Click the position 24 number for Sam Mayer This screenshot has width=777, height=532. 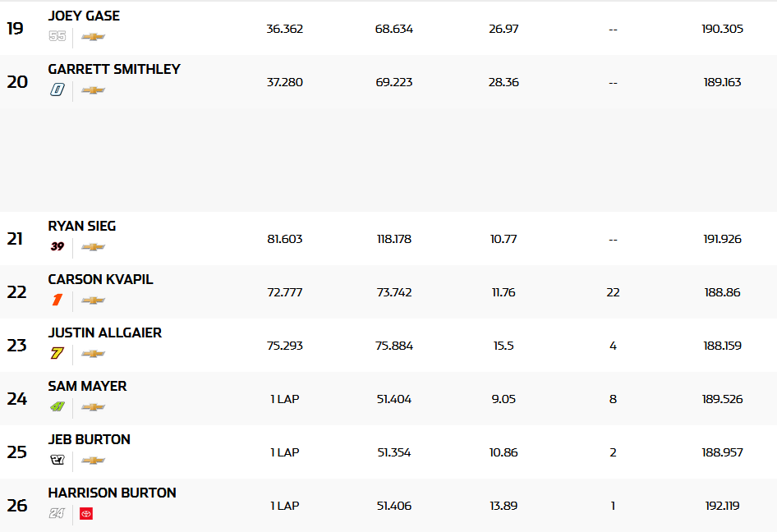pos(17,399)
